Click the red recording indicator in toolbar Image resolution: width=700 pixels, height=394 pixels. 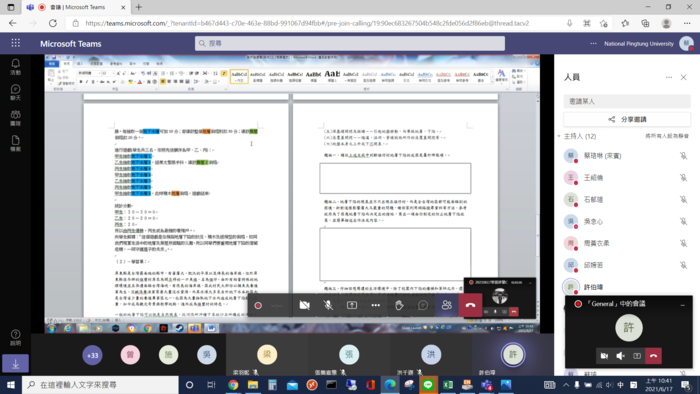[258, 305]
